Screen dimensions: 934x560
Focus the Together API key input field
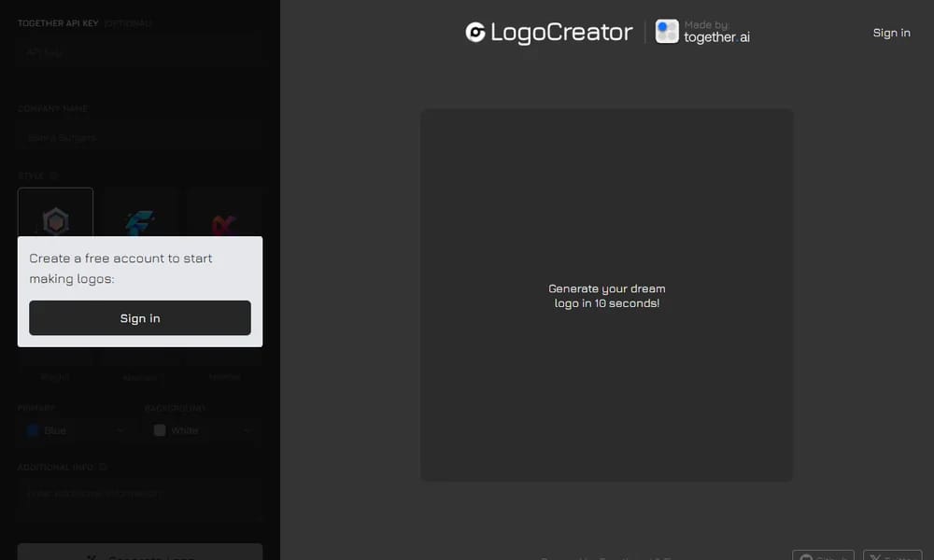point(139,52)
